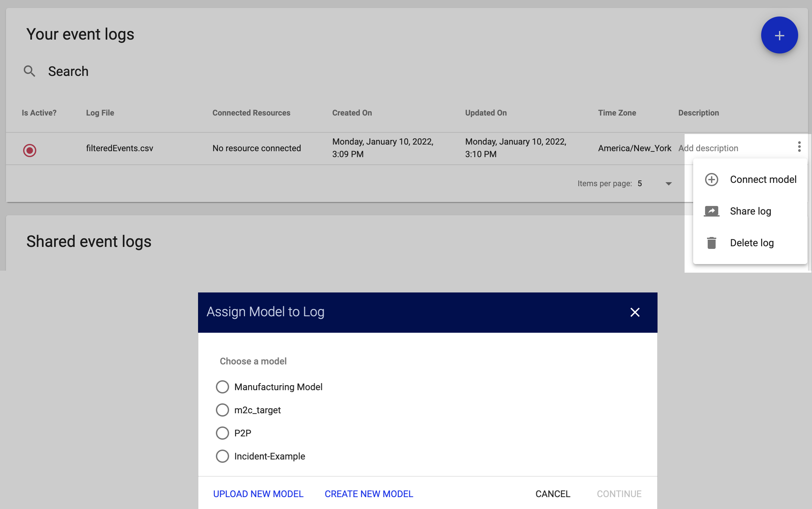812x509 pixels.
Task: Select the P2P radio button
Action: [x=222, y=433]
